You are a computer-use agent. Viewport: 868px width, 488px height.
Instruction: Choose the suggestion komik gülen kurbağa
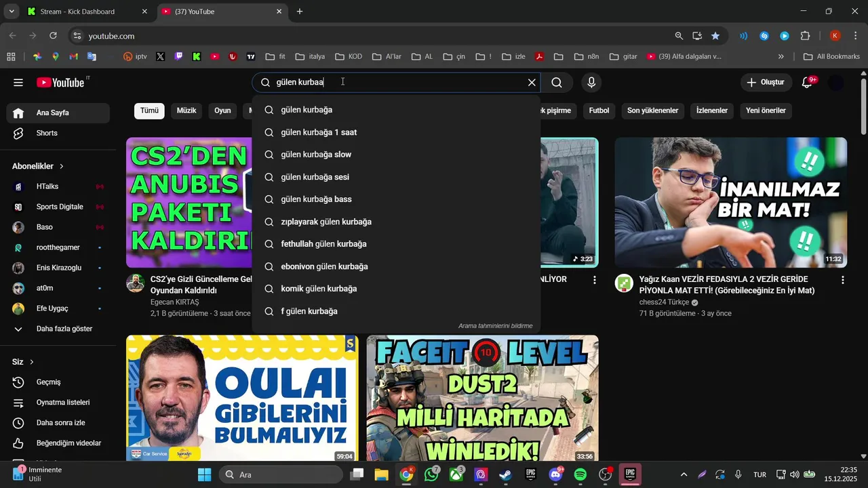coord(396,289)
